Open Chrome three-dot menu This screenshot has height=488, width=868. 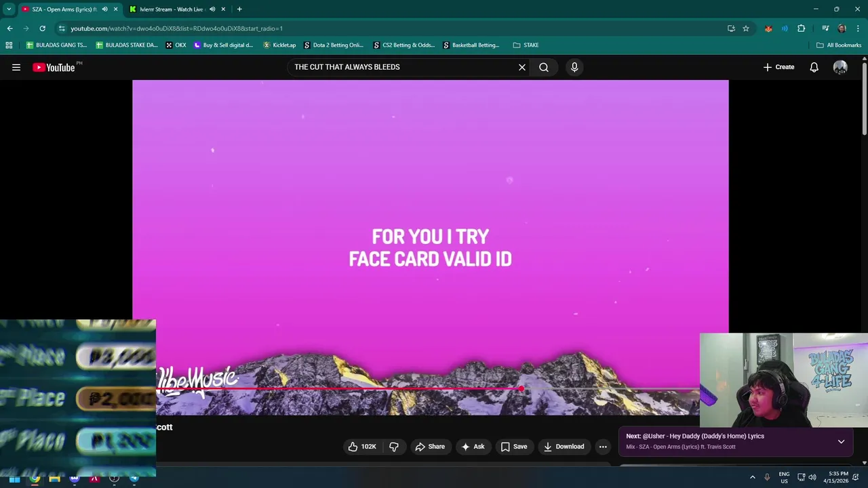[858, 28]
